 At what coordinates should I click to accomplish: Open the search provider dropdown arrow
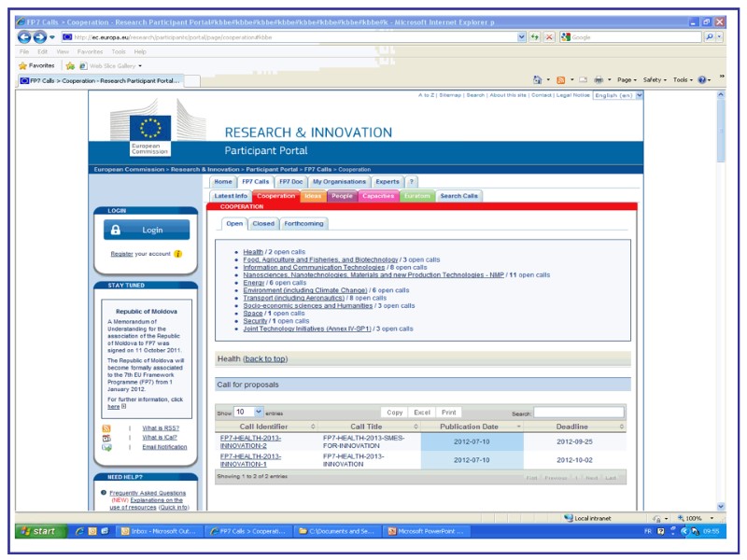[x=719, y=36]
